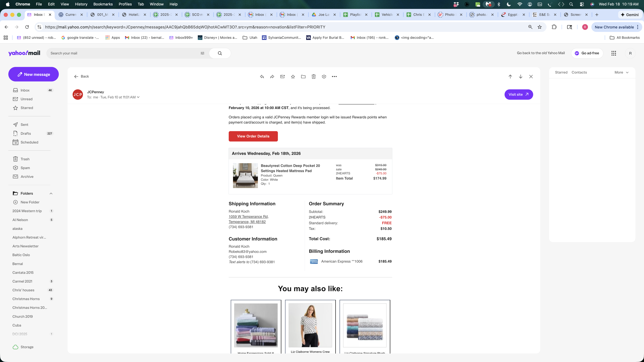Screen dimensions: 644x362
Task: Move the message to a folder
Action: coord(303,77)
